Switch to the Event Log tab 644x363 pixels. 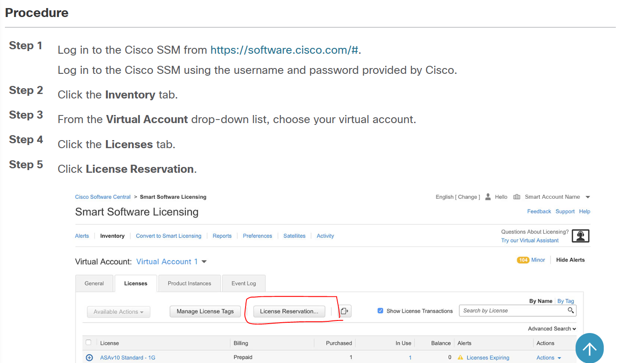tap(244, 283)
